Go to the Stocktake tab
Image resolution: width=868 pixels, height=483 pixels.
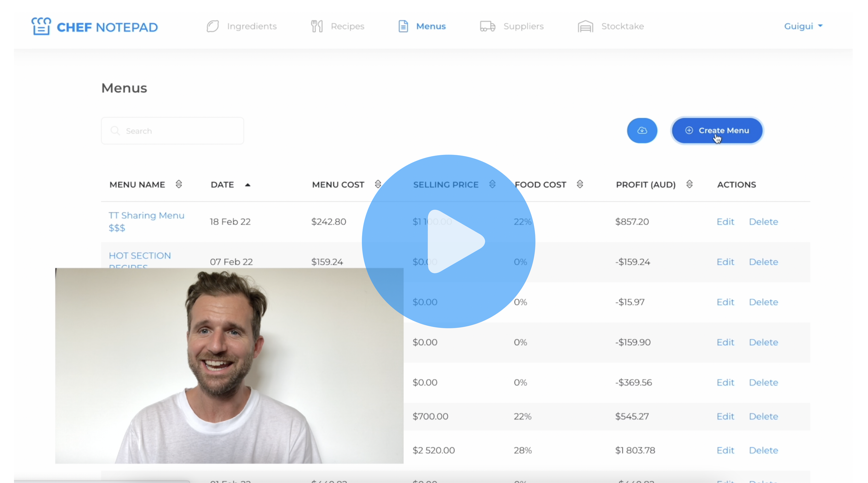coord(622,26)
